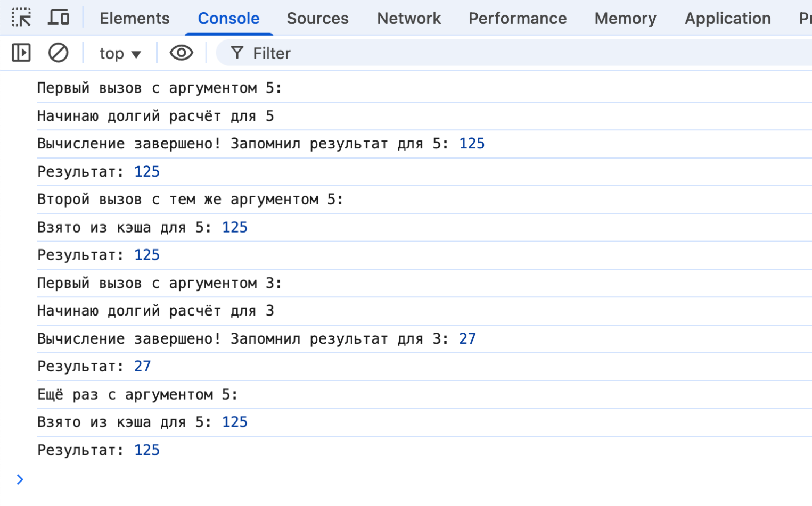
Task: Click the funnel filter icon
Action: tap(237, 53)
